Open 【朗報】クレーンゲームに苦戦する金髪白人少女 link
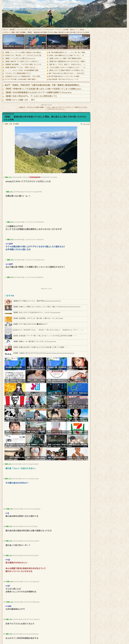The width and height of the screenshot is (129, 644). point(24,52)
